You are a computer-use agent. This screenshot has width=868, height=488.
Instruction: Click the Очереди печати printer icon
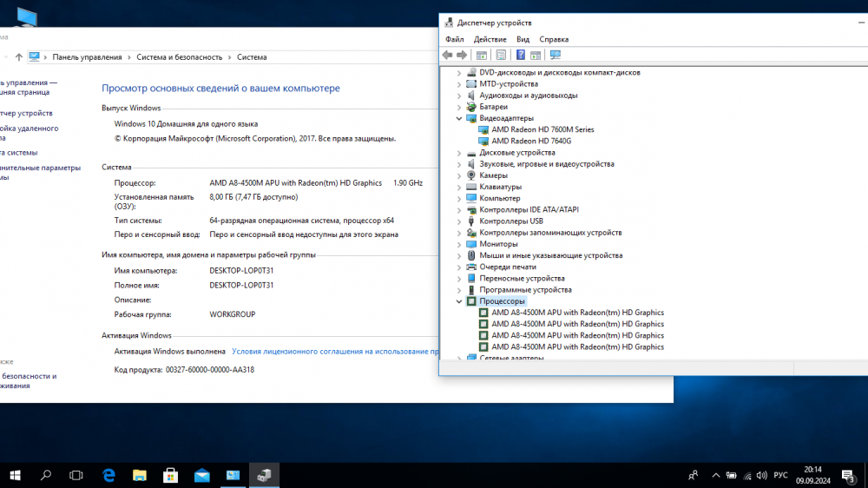[471, 267]
